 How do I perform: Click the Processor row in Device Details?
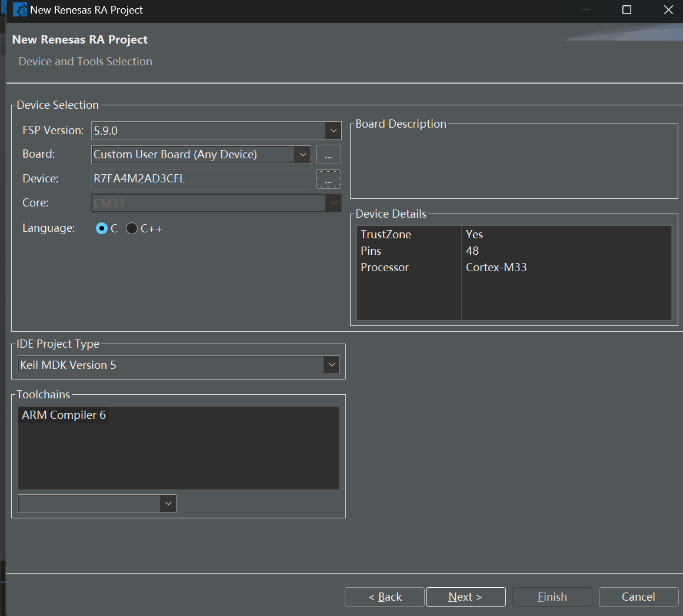[x=514, y=268]
